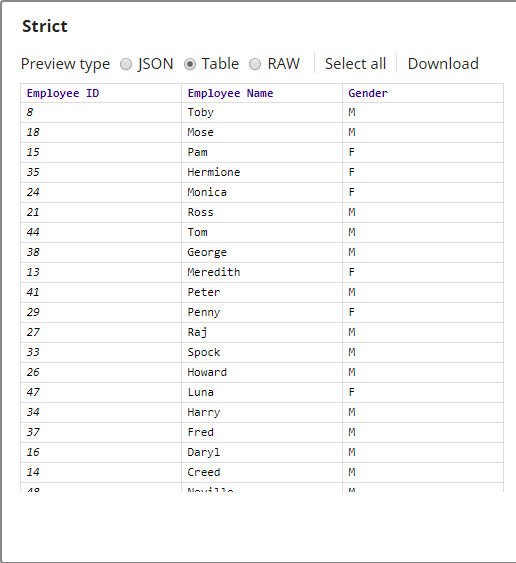Click the name cell Spock
This screenshot has width=516, height=563.
pyautogui.click(x=262, y=353)
